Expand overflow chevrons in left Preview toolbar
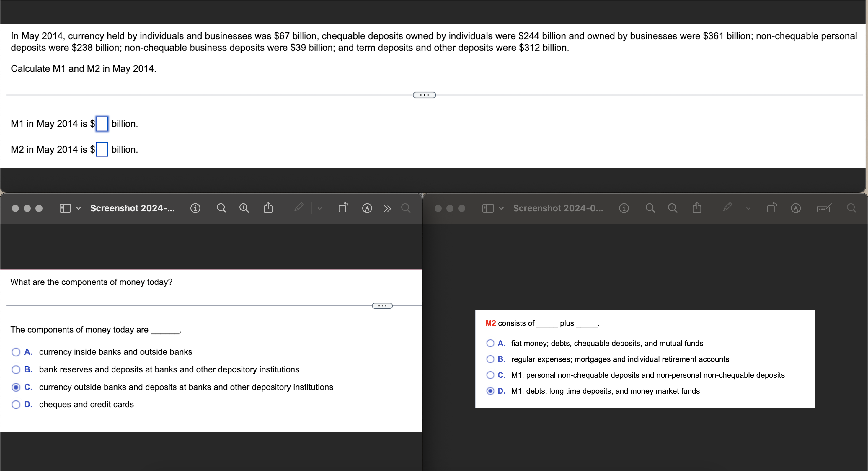Image resolution: width=868 pixels, height=471 pixels. point(387,209)
